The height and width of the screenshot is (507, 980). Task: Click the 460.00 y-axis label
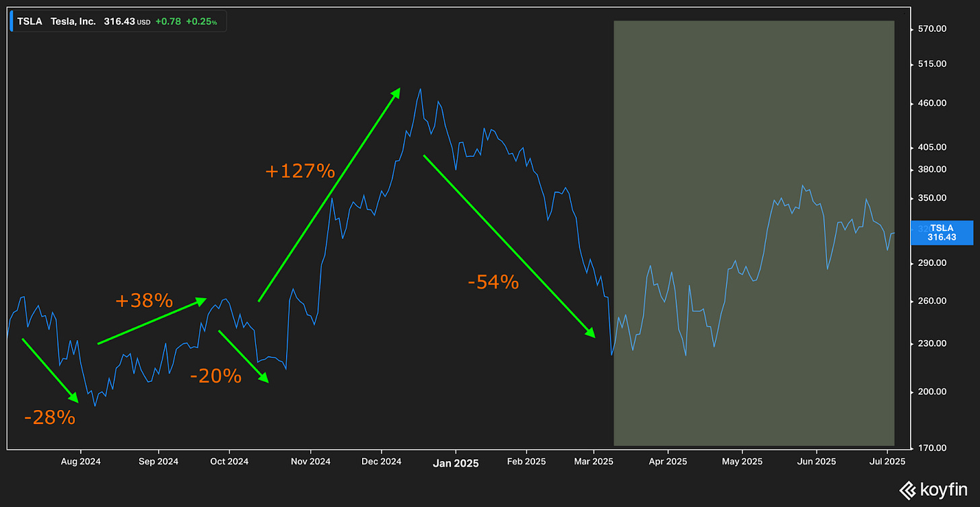932,104
